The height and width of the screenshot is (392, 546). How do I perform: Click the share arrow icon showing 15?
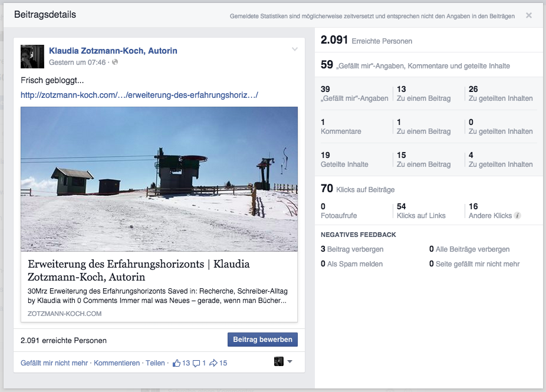point(213,363)
